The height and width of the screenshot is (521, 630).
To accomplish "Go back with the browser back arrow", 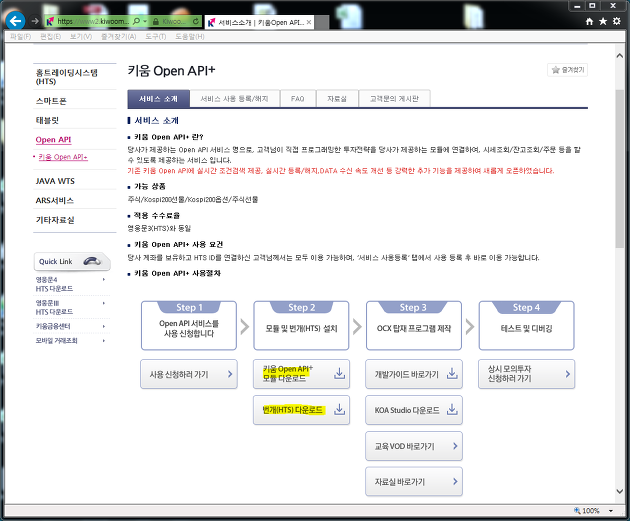I will pos(16,21).
